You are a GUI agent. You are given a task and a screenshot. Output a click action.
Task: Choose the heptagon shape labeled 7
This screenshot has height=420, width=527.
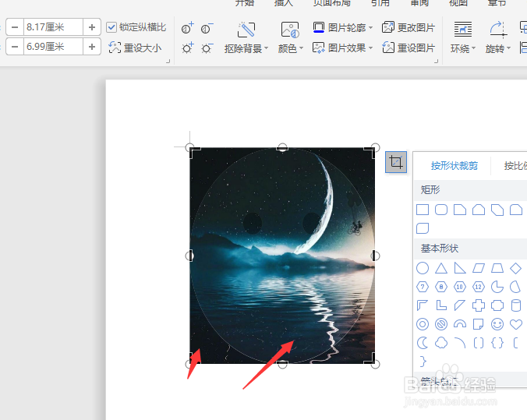[423, 287]
